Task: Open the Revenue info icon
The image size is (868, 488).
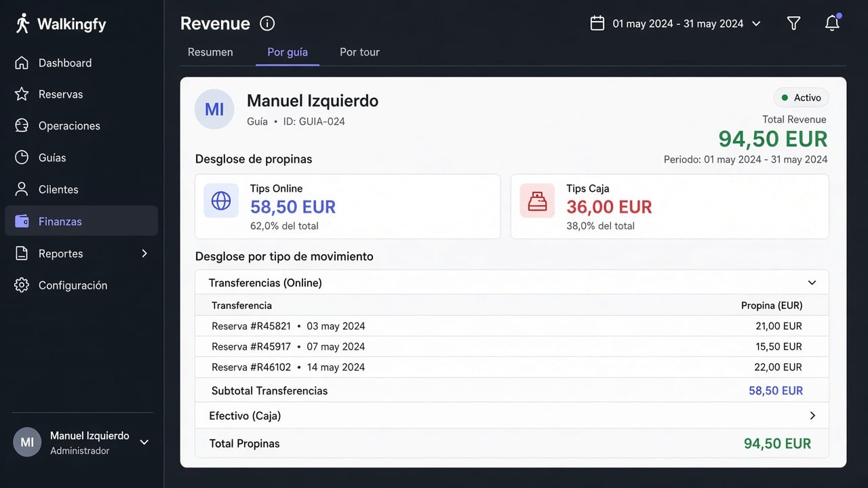Action: pyautogui.click(x=267, y=24)
